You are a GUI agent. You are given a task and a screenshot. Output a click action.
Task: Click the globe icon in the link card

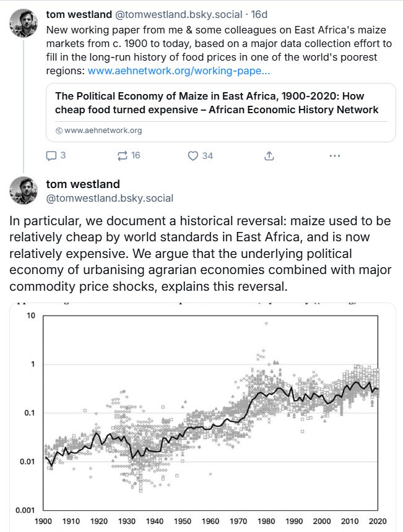pyautogui.click(x=59, y=131)
